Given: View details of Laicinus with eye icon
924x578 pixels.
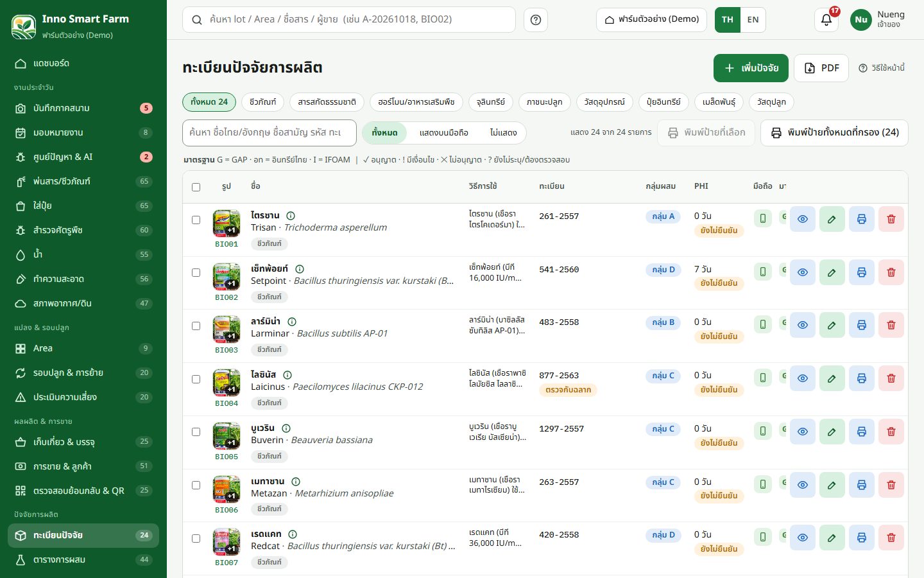Looking at the screenshot, I should [x=802, y=378].
